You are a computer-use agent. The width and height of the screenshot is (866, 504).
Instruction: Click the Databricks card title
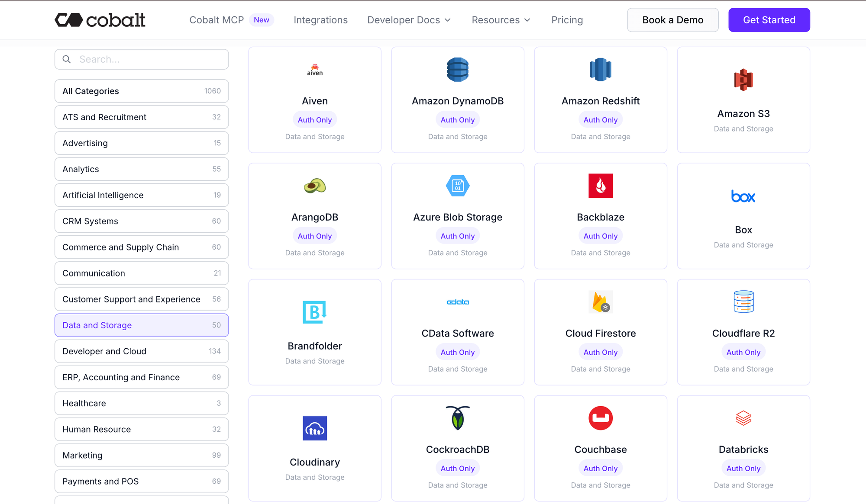743,449
